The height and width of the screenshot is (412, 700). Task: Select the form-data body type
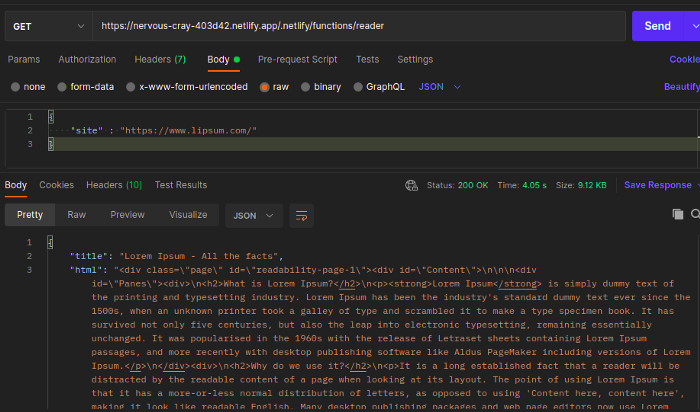[x=86, y=87]
